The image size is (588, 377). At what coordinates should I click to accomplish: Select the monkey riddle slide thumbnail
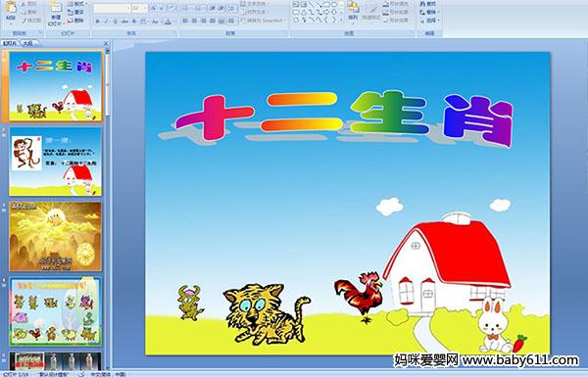click(x=56, y=162)
